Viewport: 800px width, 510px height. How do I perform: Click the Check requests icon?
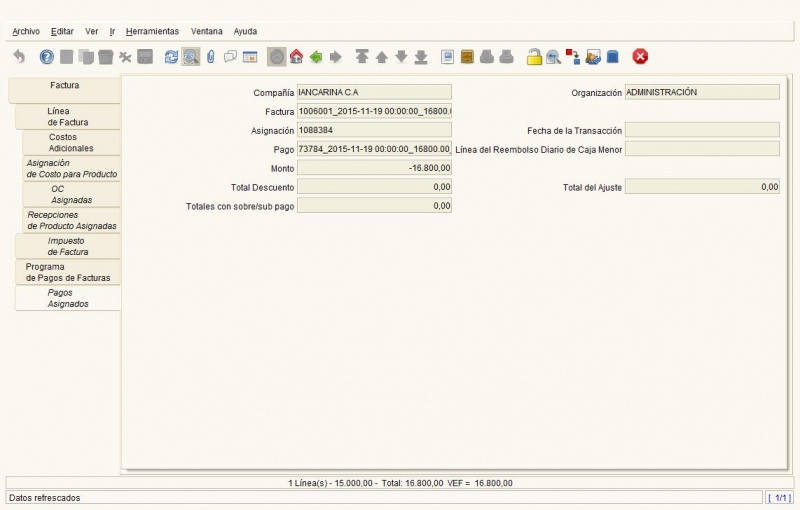pos(593,57)
